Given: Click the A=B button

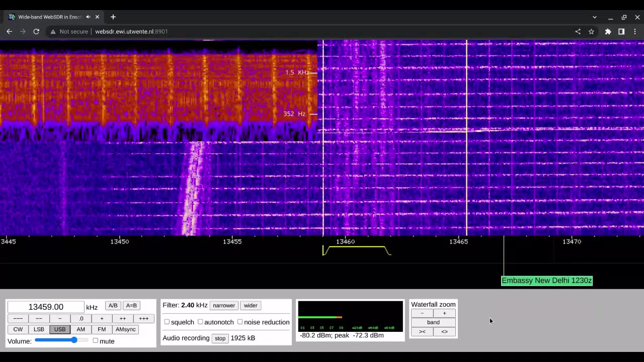Looking at the screenshot, I should coord(131,306).
